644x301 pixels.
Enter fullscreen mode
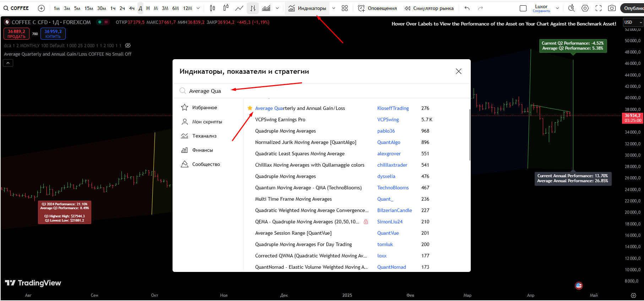599,8
